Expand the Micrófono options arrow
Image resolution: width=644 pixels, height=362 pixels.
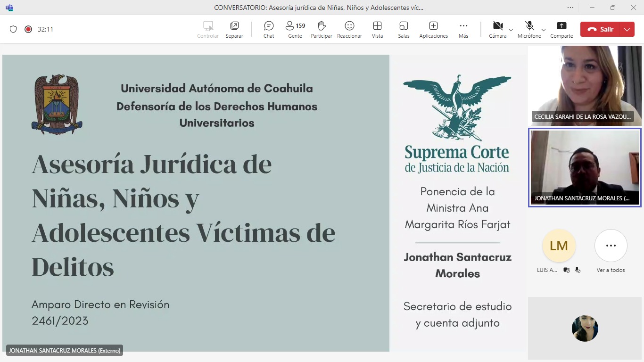[x=544, y=29]
